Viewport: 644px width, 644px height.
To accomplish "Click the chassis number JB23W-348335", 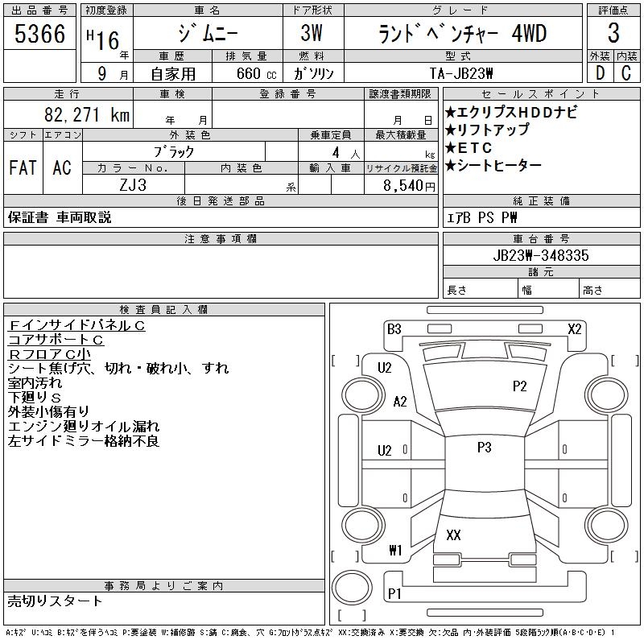I will [541, 255].
